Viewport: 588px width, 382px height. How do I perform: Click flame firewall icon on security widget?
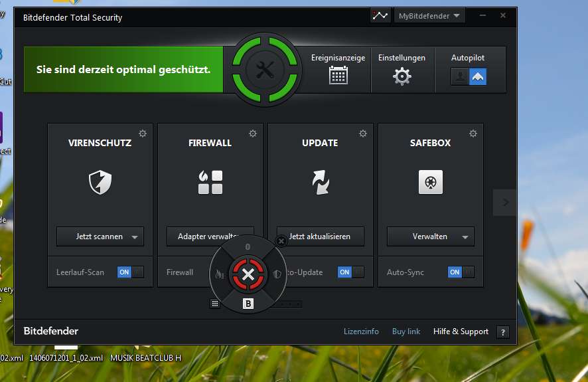[x=220, y=274]
